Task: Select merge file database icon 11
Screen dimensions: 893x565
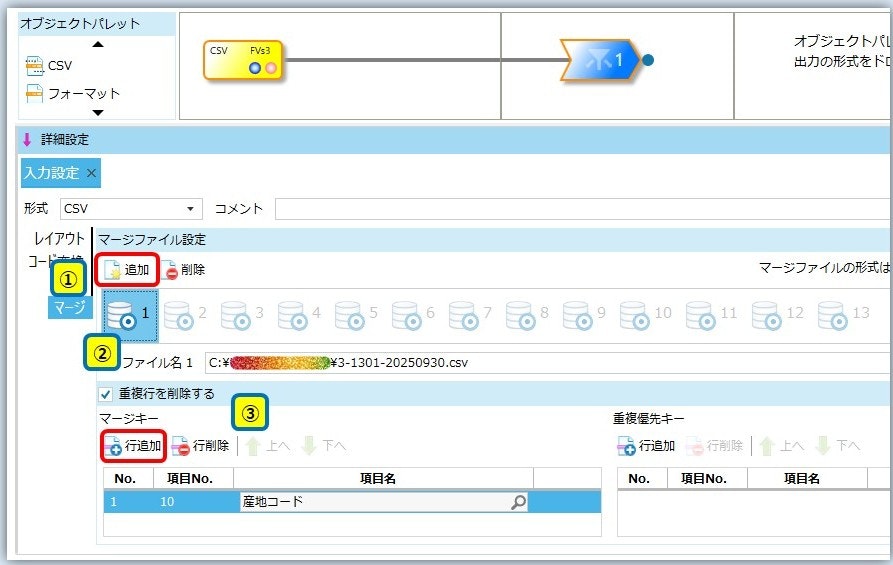Action: 711,315
